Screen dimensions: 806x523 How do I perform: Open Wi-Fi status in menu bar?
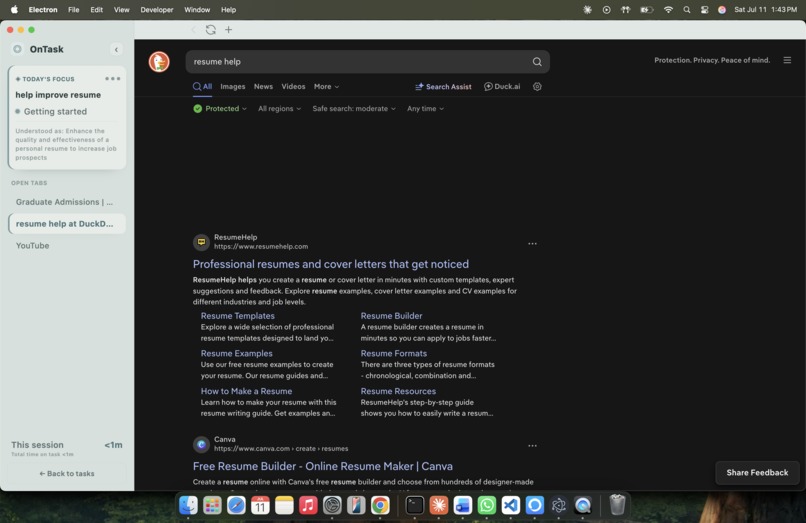click(x=668, y=10)
